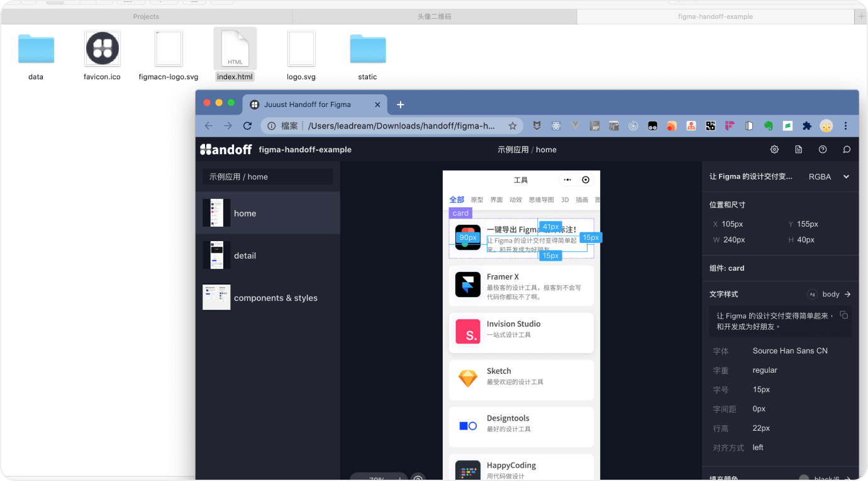Select the favicon.ico file in Finder
The height and width of the screenshot is (481, 868).
[102, 55]
